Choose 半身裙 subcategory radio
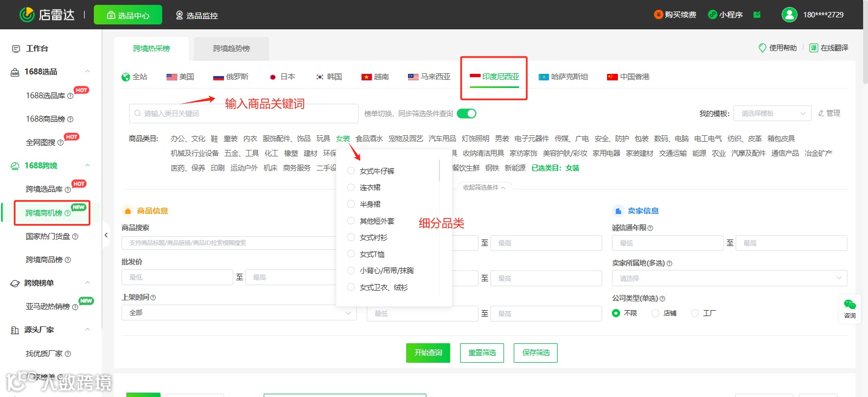 (351, 204)
